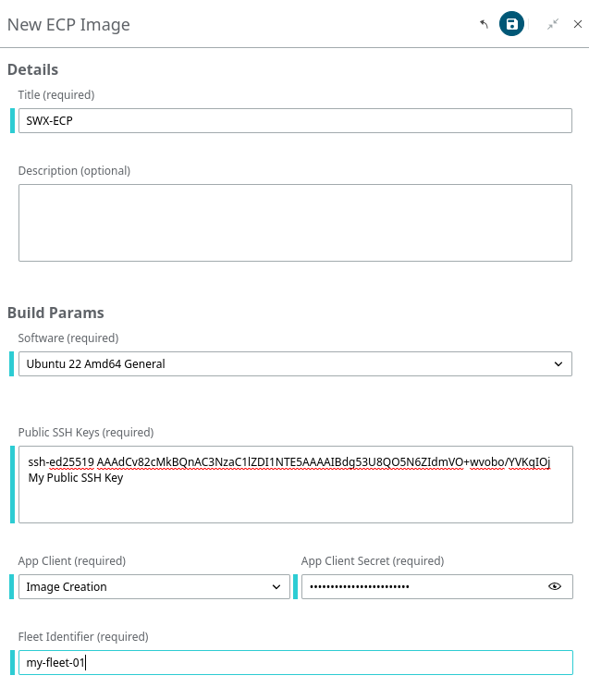
Task: Click the chevron arrow of the Software field
Action: [x=558, y=363]
